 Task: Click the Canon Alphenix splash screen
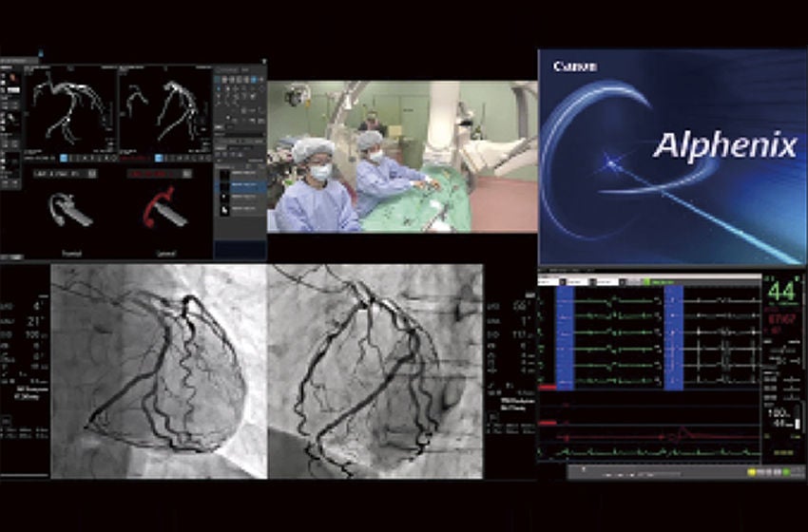672,157
